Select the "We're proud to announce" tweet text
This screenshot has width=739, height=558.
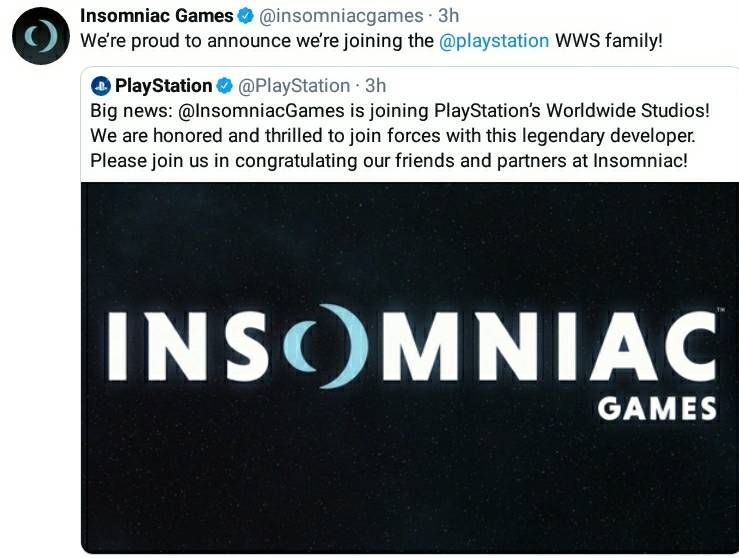pyautogui.click(x=371, y=41)
